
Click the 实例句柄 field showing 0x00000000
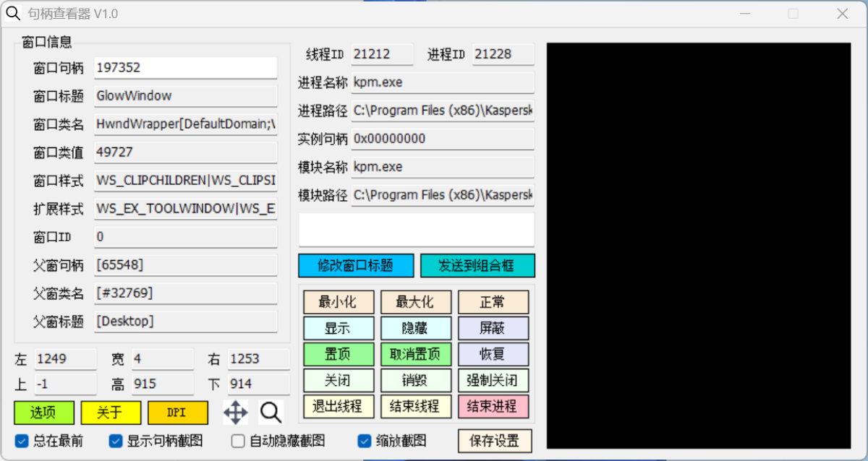[x=443, y=139]
